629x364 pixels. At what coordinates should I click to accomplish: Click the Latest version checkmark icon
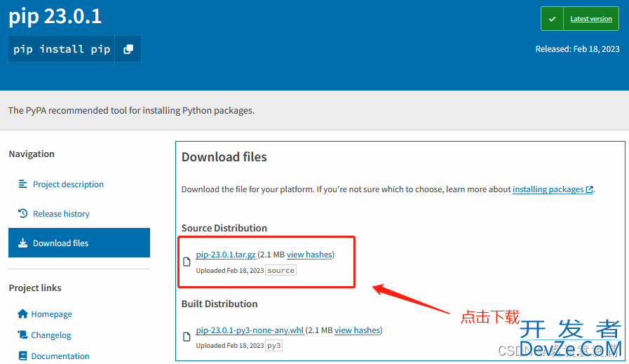click(x=552, y=19)
